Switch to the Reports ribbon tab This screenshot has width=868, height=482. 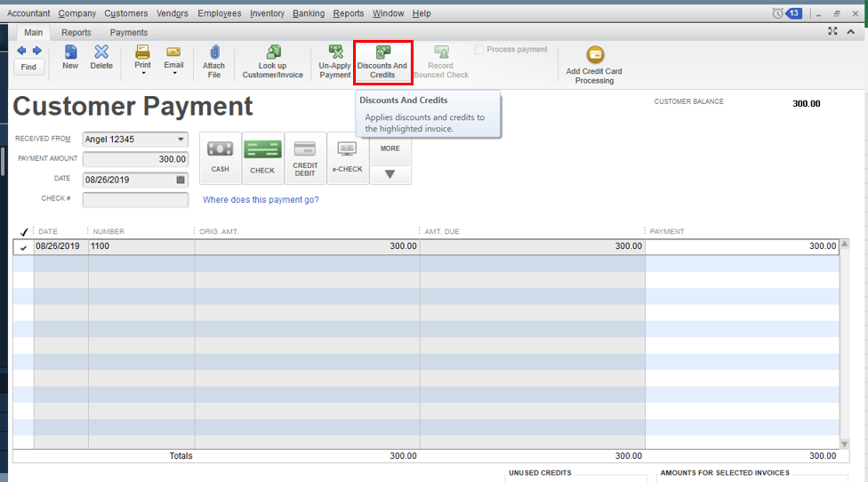(76, 33)
